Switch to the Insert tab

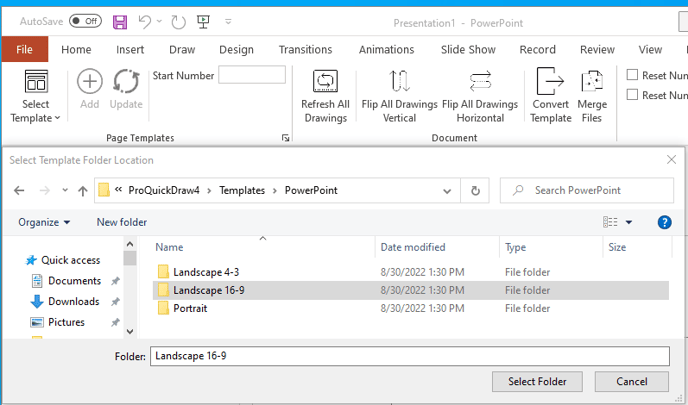pos(130,50)
